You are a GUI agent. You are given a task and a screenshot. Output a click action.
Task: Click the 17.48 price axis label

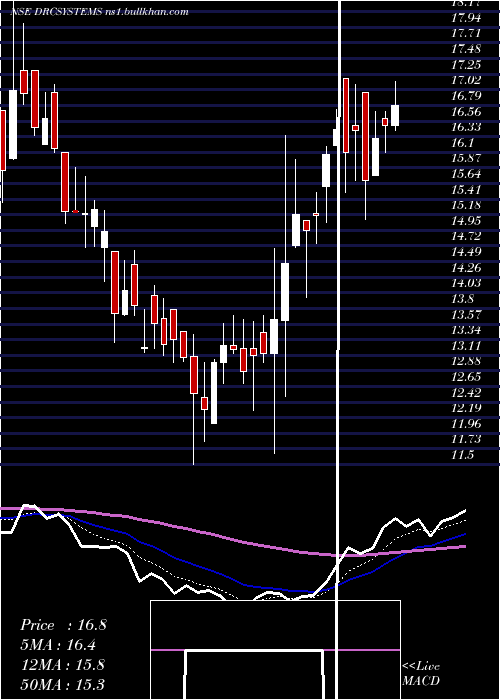click(x=466, y=50)
